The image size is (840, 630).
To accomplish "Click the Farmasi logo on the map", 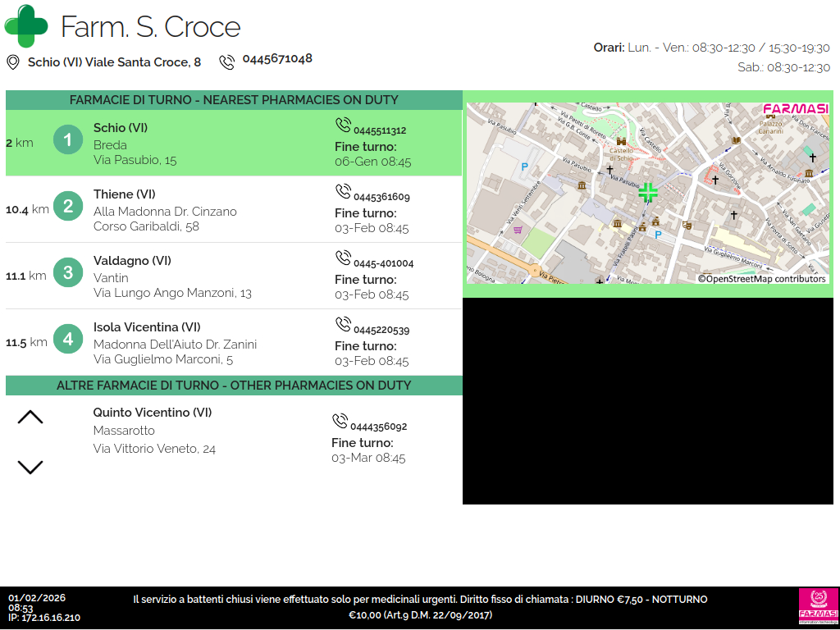I will point(795,109).
